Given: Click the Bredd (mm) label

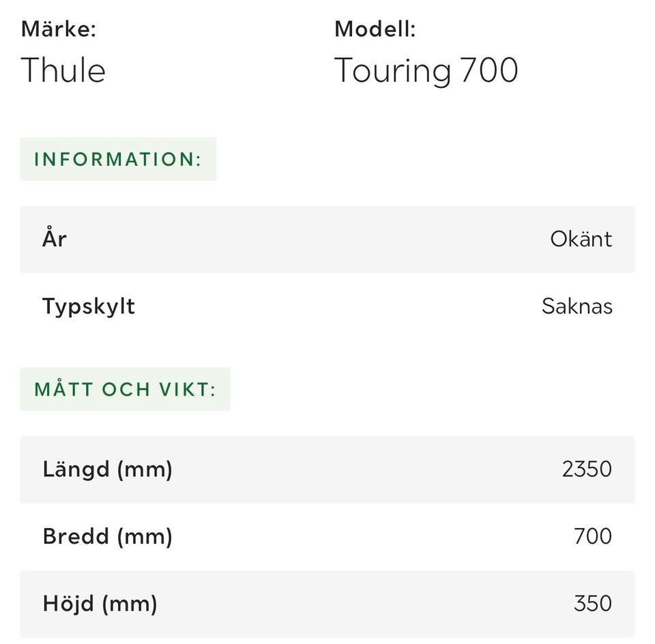Looking at the screenshot, I should tap(107, 536).
